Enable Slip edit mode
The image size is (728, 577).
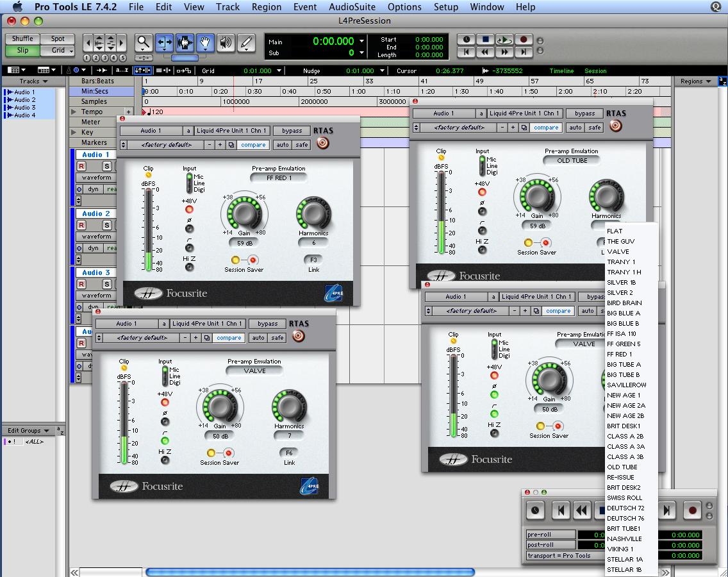[x=22, y=50]
